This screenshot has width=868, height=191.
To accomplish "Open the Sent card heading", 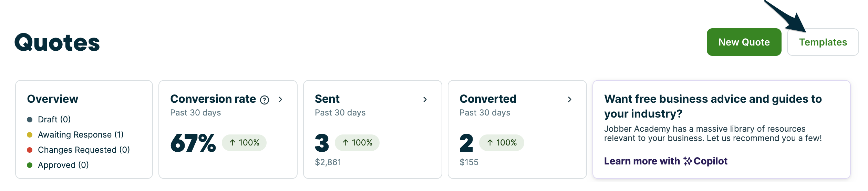I will click(327, 99).
